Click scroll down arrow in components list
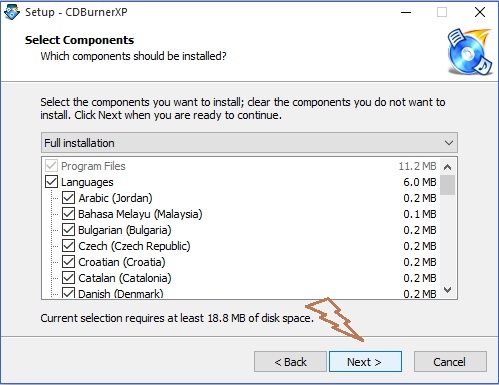 pyautogui.click(x=447, y=290)
